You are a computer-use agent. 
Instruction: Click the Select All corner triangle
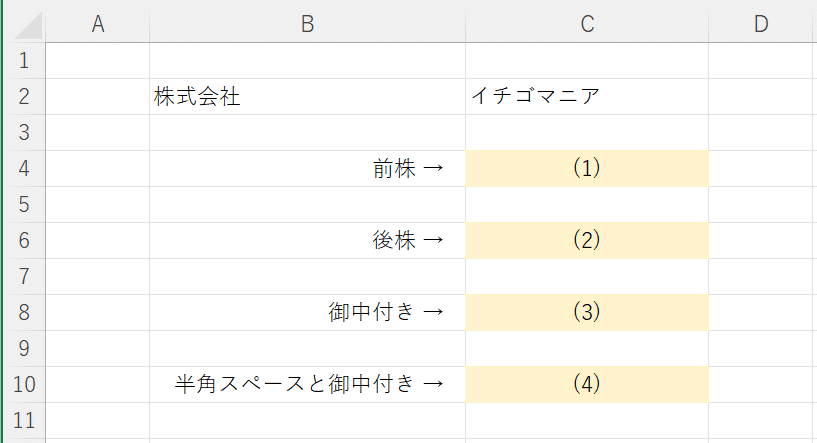pyautogui.click(x=29, y=25)
